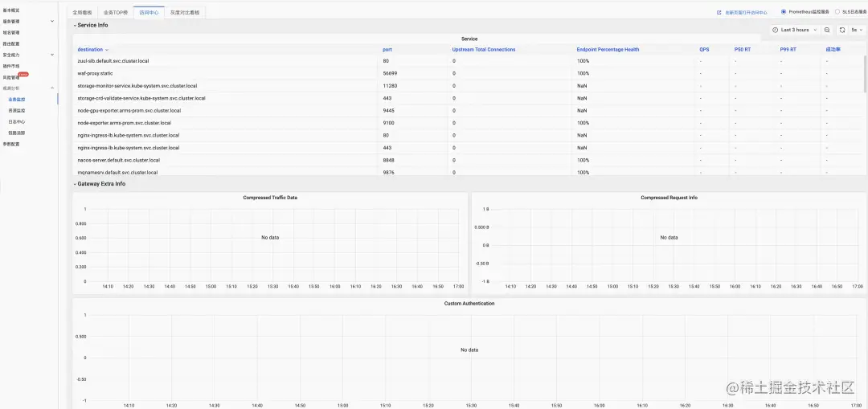Switch to the 全局看板 tab

(83, 12)
